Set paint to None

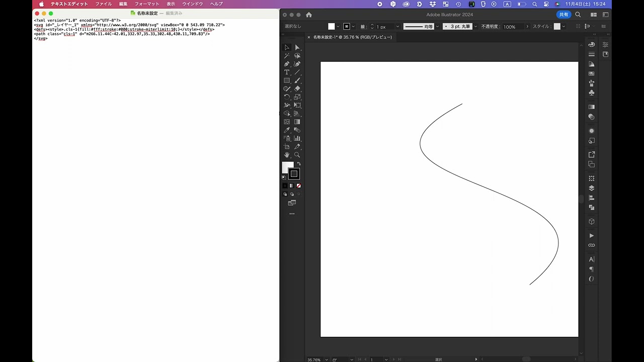pyautogui.click(x=298, y=186)
